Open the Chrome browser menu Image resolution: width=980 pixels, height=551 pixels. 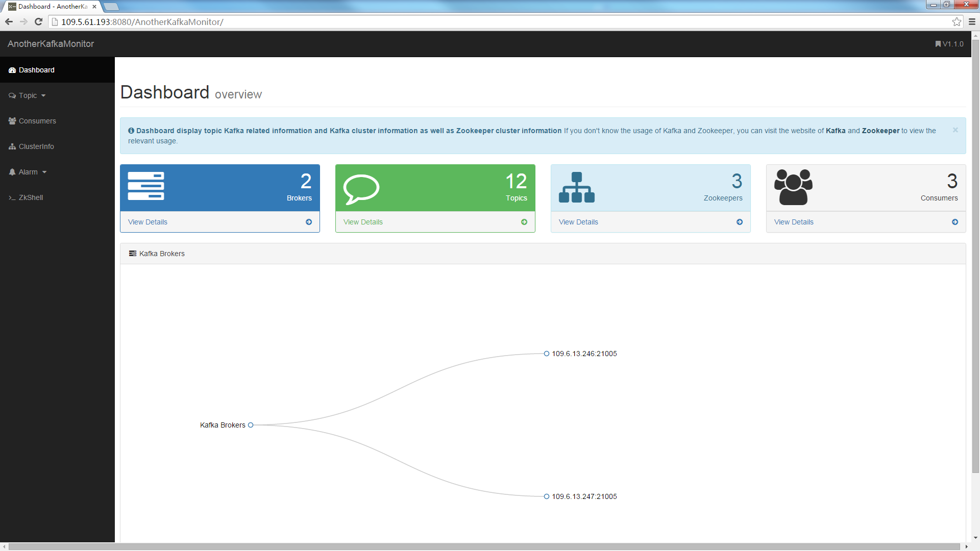pyautogui.click(x=972, y=22)
